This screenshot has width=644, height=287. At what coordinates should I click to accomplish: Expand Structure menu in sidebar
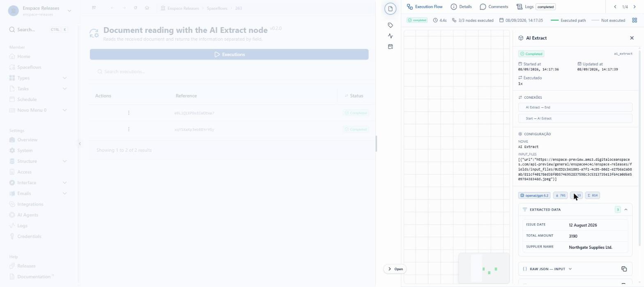point(64,161)
